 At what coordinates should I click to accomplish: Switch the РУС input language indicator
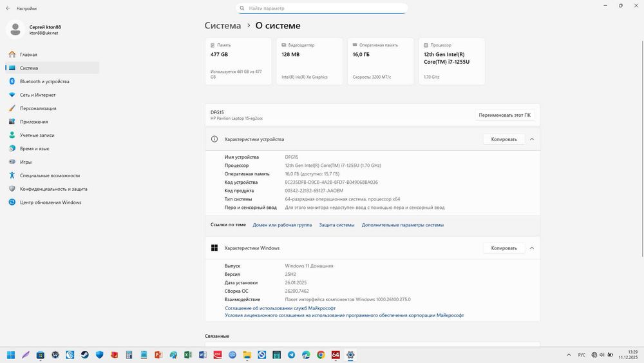582,355
